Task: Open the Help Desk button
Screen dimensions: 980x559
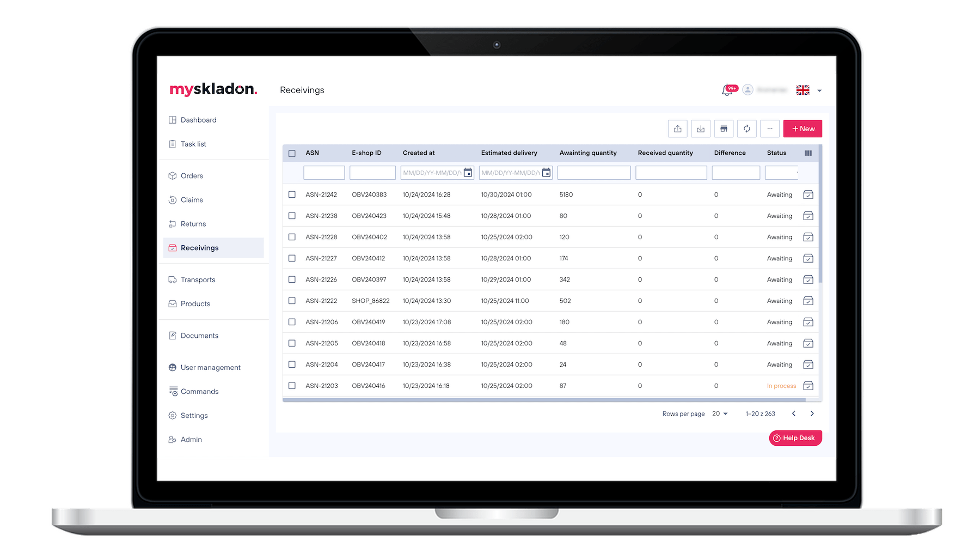Action: pyautogui.click(x=795, y=438)
